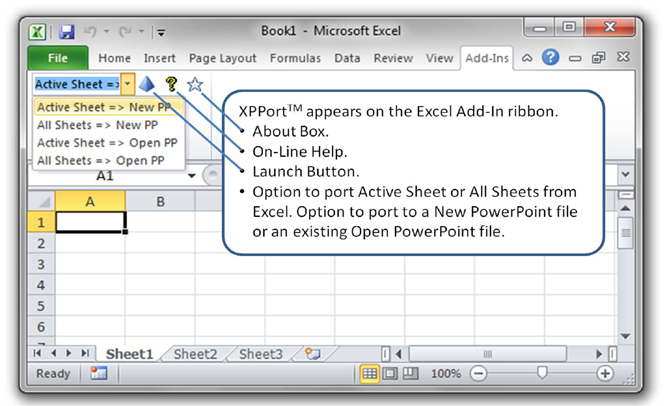Open the Name Box dropdown arrow

[192, 176]
